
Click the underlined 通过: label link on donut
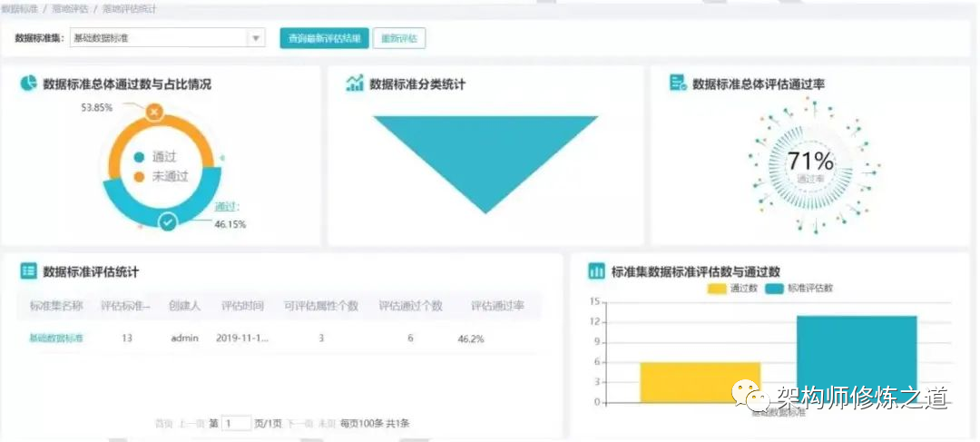pos(227,207)
